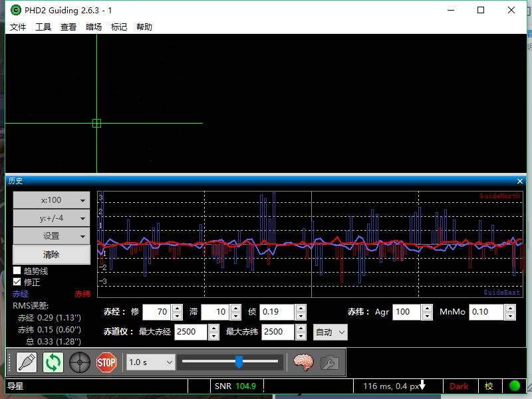Image resolution: width=532 pixels, height=399 pixels.
Task: Open the 文件 menu
Action: coord(18,27)
